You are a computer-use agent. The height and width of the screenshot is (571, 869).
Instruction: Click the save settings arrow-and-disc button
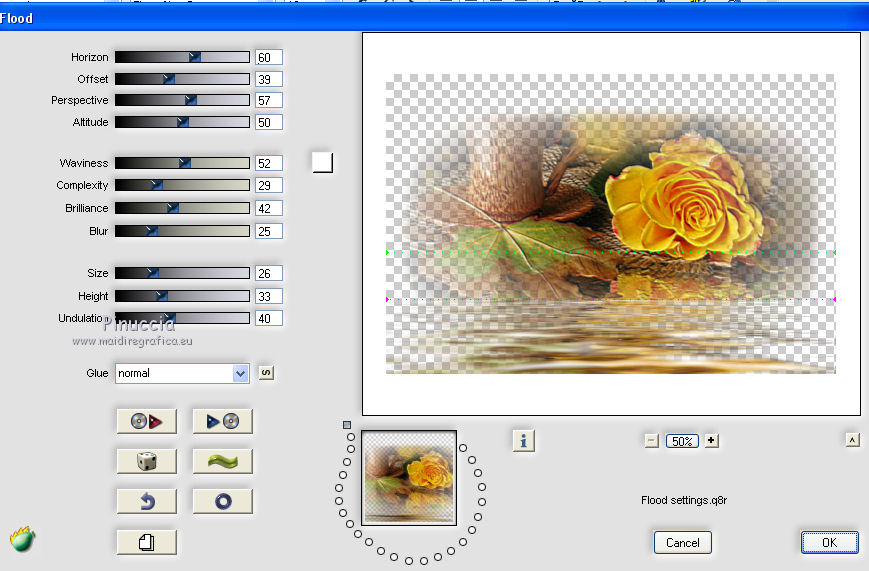223,422
